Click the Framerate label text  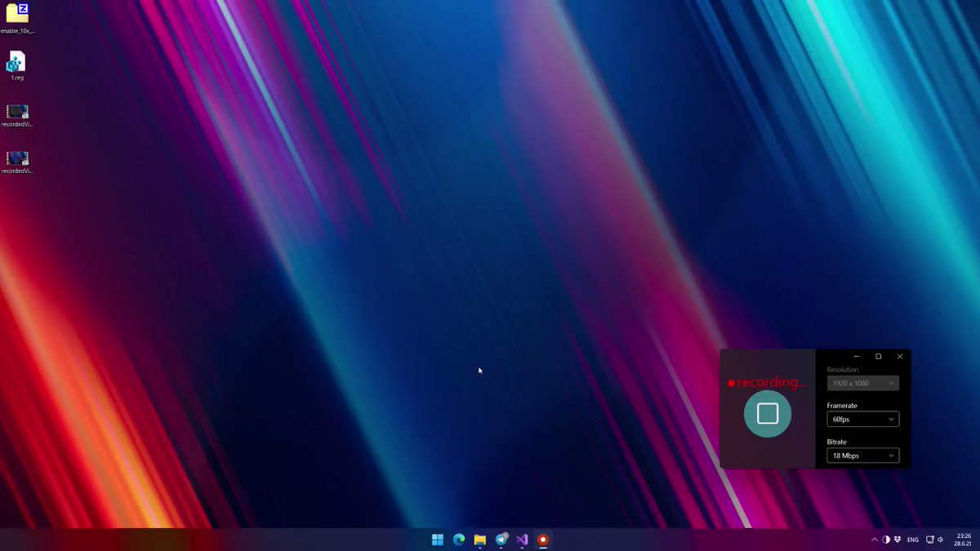pos(842,406)
